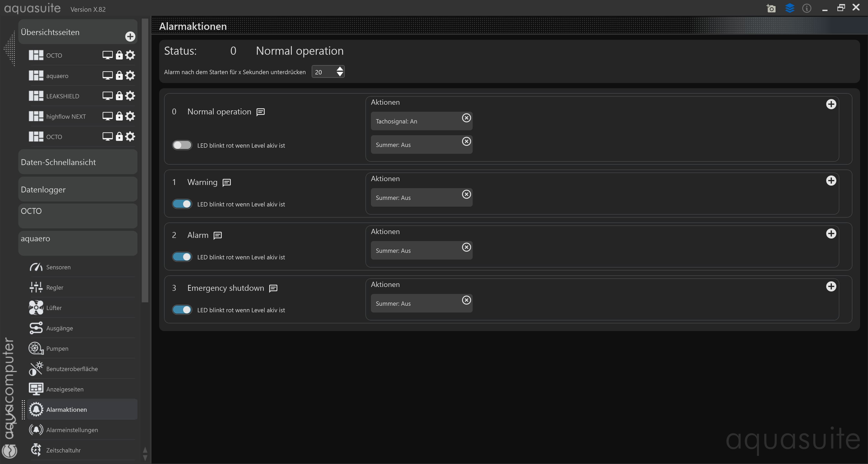Edit Emergency shutdown name comment icon

coord(273,289)
